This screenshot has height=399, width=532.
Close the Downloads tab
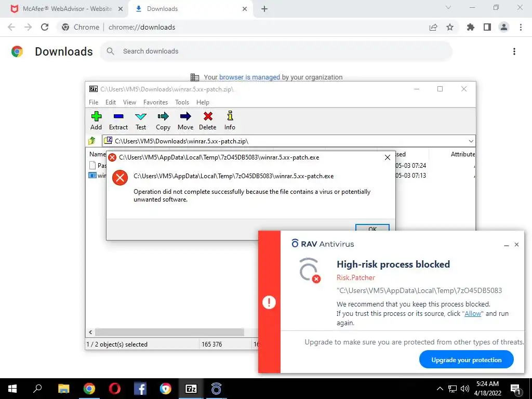245,9
